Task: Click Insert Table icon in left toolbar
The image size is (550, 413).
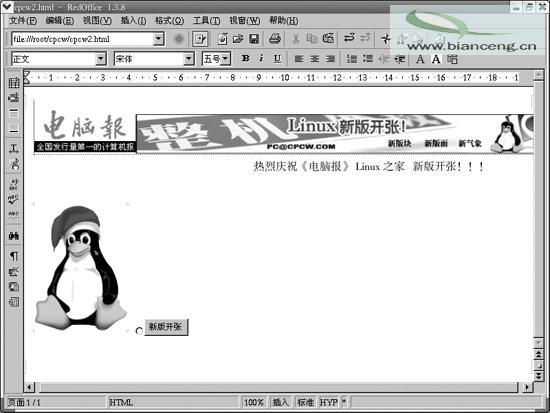Action: (x=14, y=83)
